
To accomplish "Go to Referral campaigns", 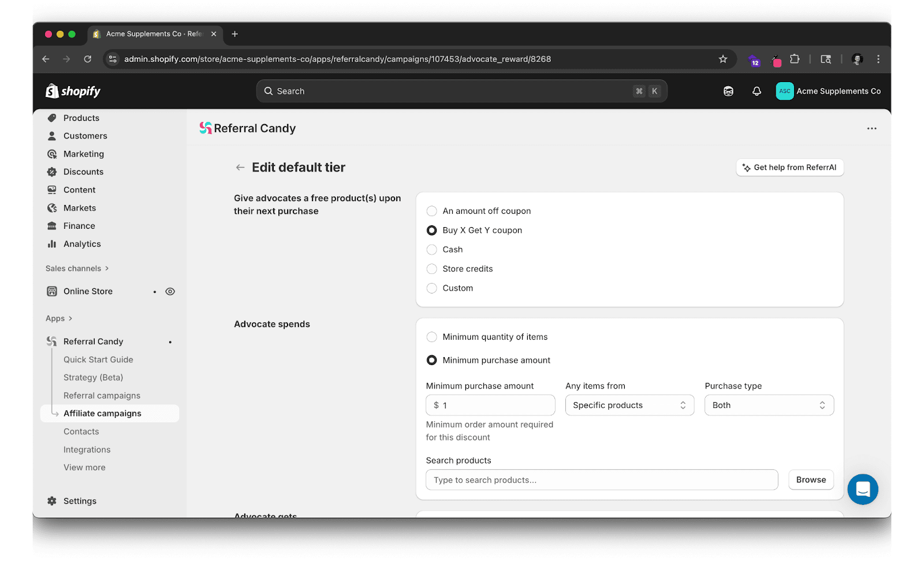I will [102, 396].
